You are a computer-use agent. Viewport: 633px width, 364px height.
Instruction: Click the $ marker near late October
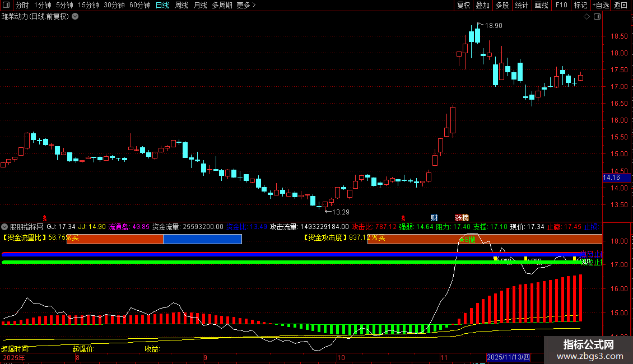(x=403, y=218)
